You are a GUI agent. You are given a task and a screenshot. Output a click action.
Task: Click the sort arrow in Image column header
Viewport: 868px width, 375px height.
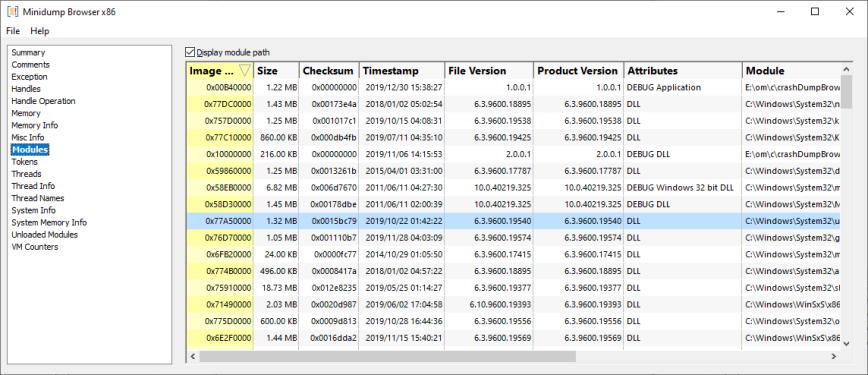pos(244,71)
